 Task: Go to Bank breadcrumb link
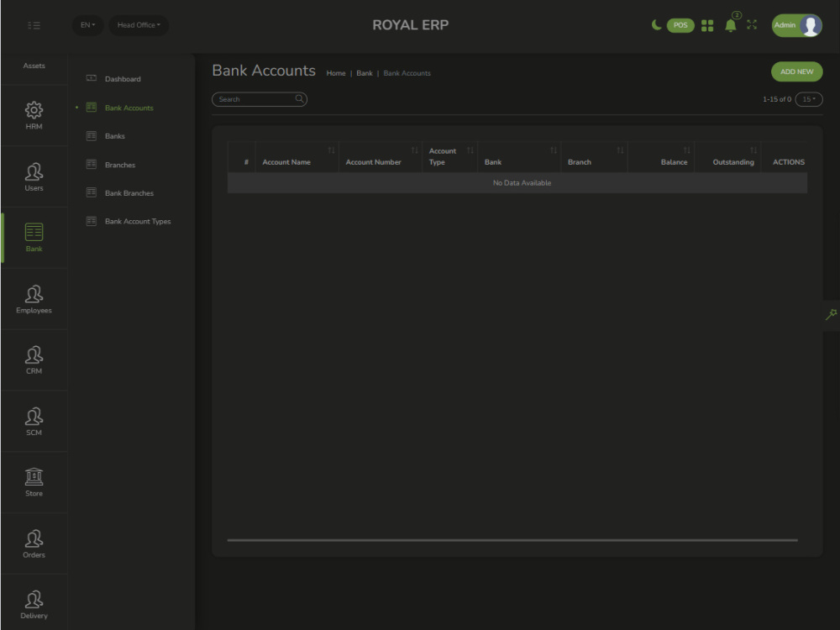point(365,73)
